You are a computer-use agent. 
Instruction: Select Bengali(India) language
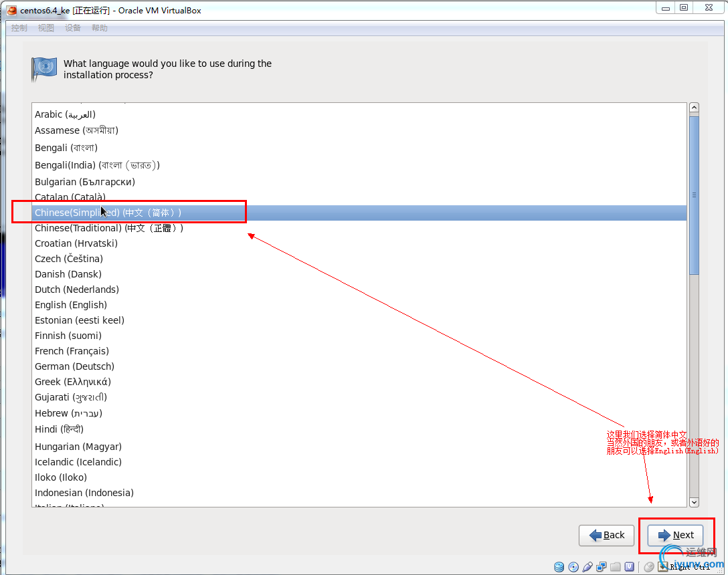(x=359, y=164)
